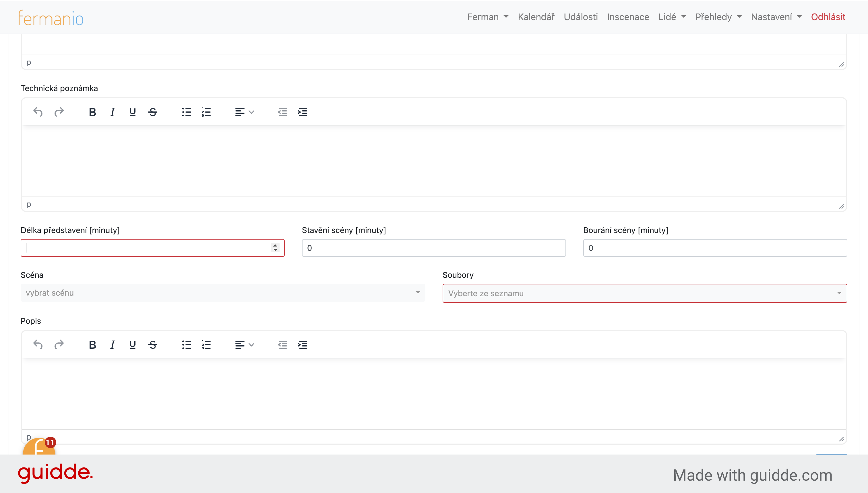Screen dimensions: 868x493
Task: Toggle underline in Popis editor
Action: (132, 345)
